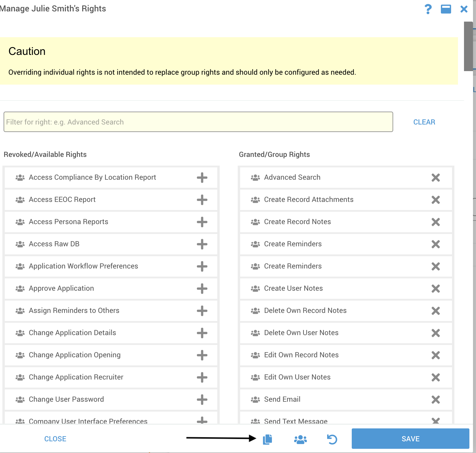Remove Create Record Attachments right
This screenshot has width=476, height=453.
pyautogui.click(x=436, y=200)
